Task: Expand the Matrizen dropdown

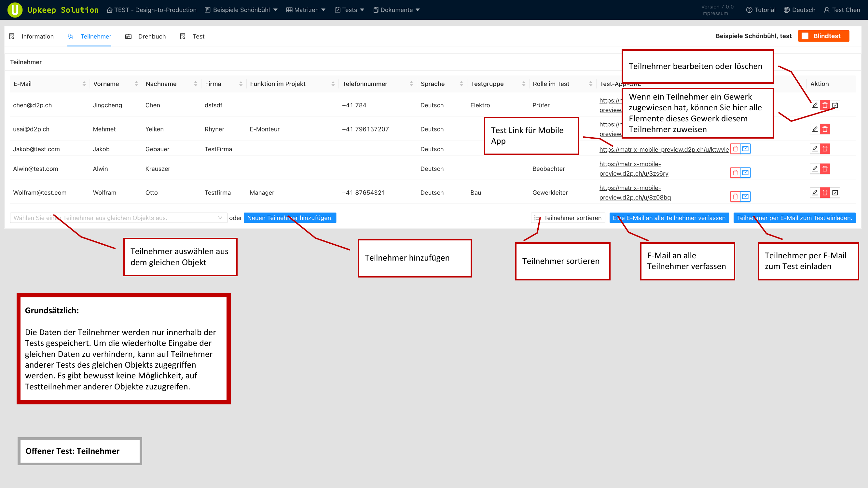Action: pyautogui.click(x=306, y=10)
